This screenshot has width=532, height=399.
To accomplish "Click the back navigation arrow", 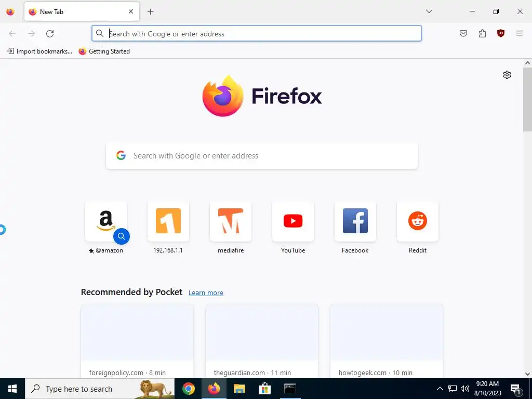I will pos(12,34).
